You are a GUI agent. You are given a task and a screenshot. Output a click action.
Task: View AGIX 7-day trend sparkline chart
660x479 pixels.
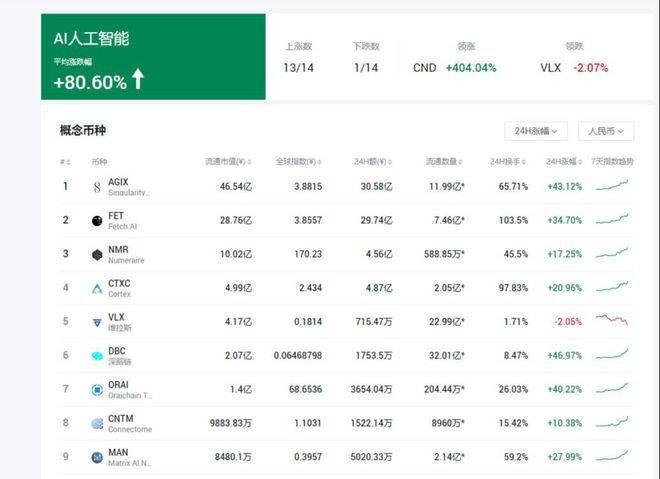click(x=612, y=185)
